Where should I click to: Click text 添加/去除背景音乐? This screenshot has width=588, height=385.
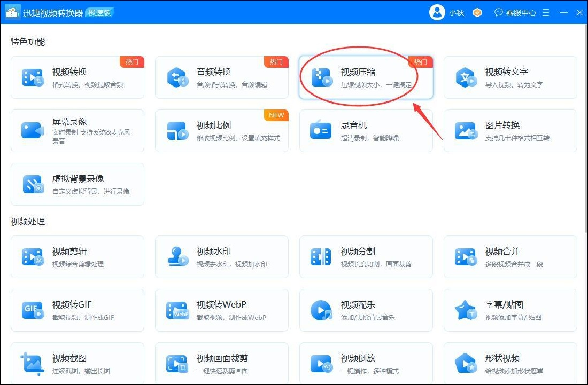368,318
